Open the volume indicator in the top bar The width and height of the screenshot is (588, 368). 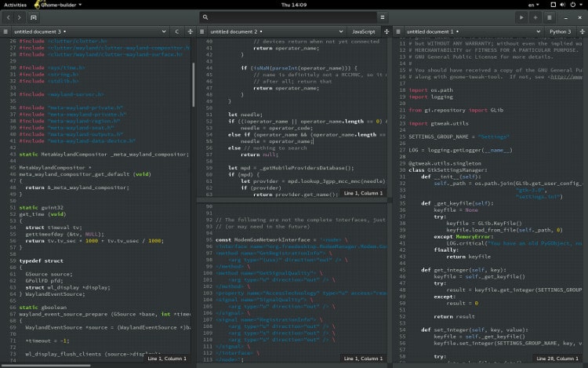click(x=562, y=5)
